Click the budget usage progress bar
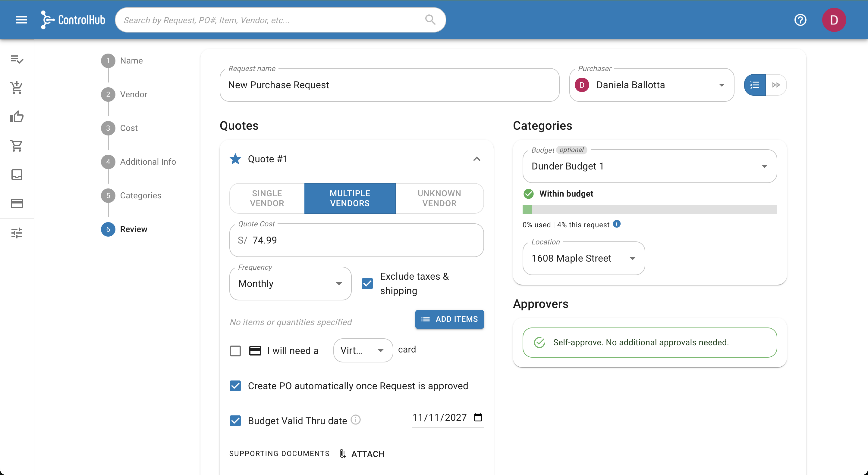The image size is (868, 475). click(x=650, y=210)
